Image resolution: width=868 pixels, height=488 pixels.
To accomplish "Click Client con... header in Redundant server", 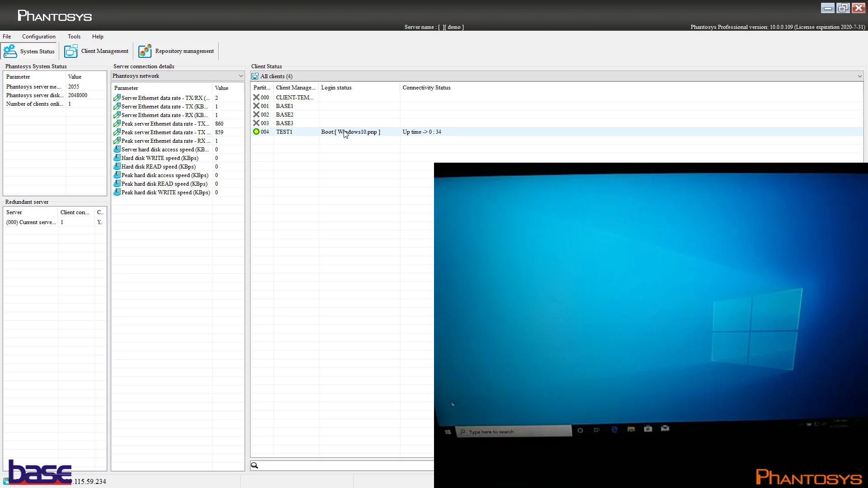I will click(x=75, y=212).
